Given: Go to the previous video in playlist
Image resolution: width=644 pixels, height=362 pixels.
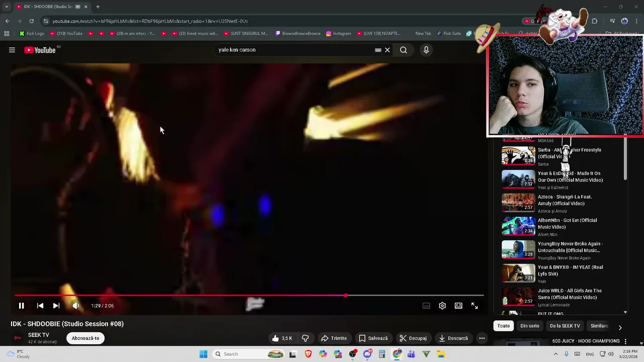Looking at the screenshot, I should (x=40, y=306).
